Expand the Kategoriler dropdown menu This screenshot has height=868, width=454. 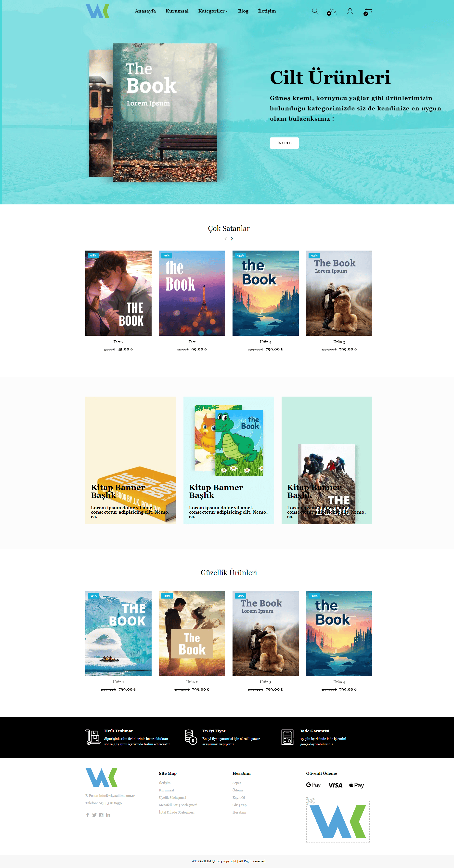pos(213,11)
